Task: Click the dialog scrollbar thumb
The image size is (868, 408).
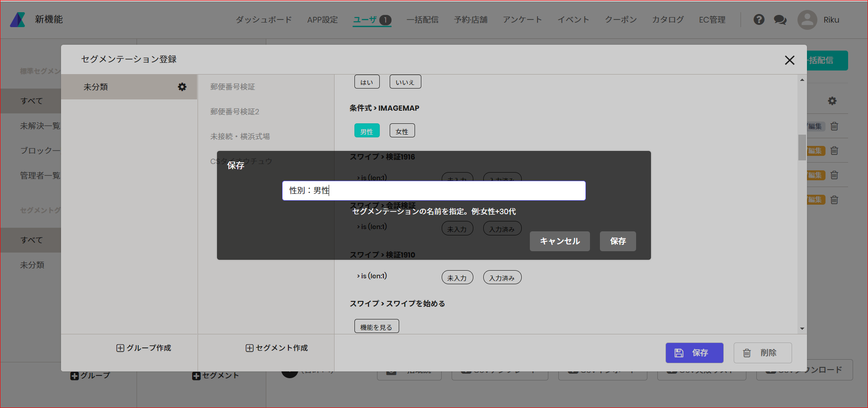Action: [x=802, y=147]
